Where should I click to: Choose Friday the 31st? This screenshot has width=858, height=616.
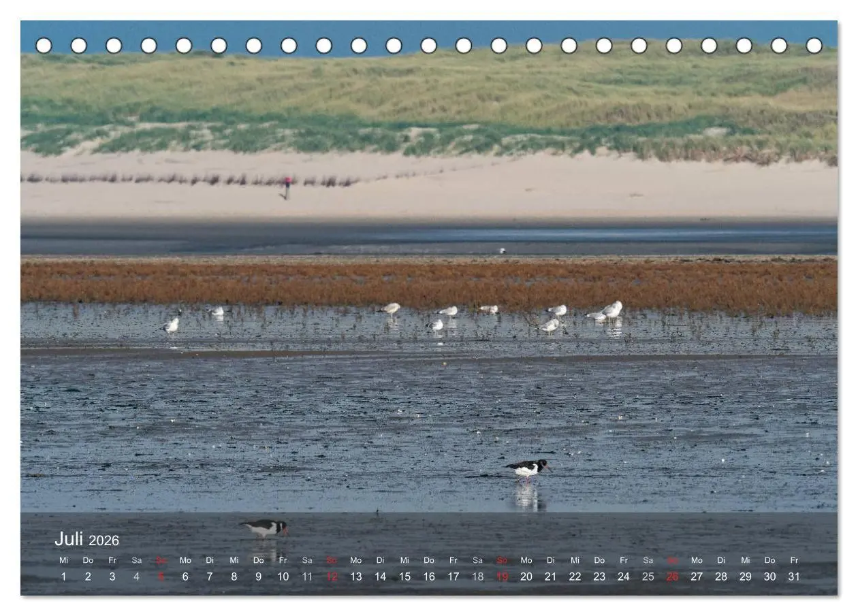[794, 577]
